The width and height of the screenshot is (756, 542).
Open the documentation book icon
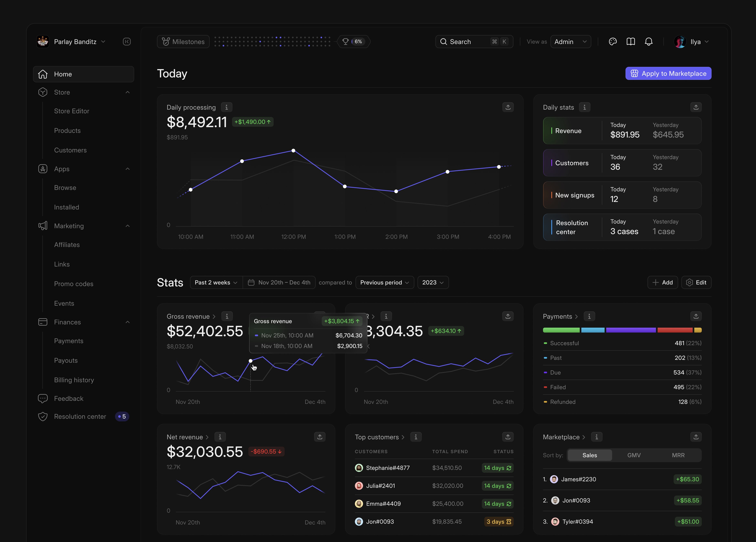(630, 42)
